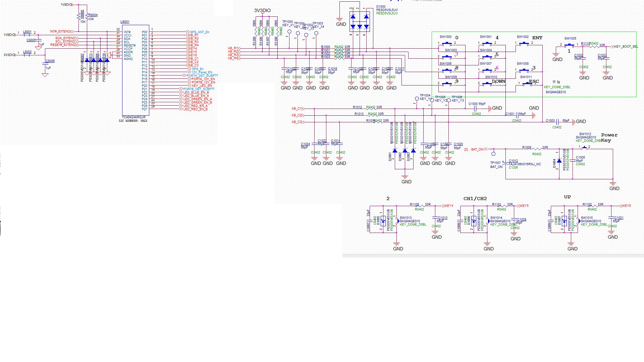Select the R1008 resistor label

[x=527, y=147]
